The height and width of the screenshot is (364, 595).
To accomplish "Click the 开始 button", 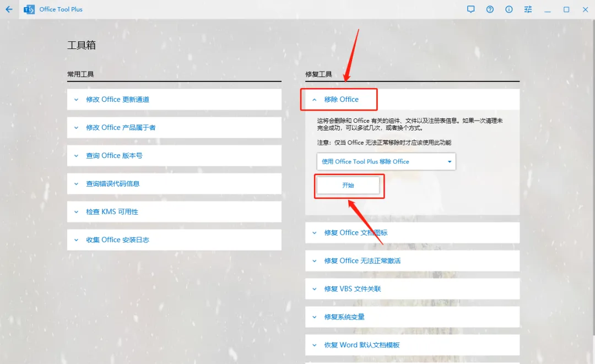I will 348,186.
